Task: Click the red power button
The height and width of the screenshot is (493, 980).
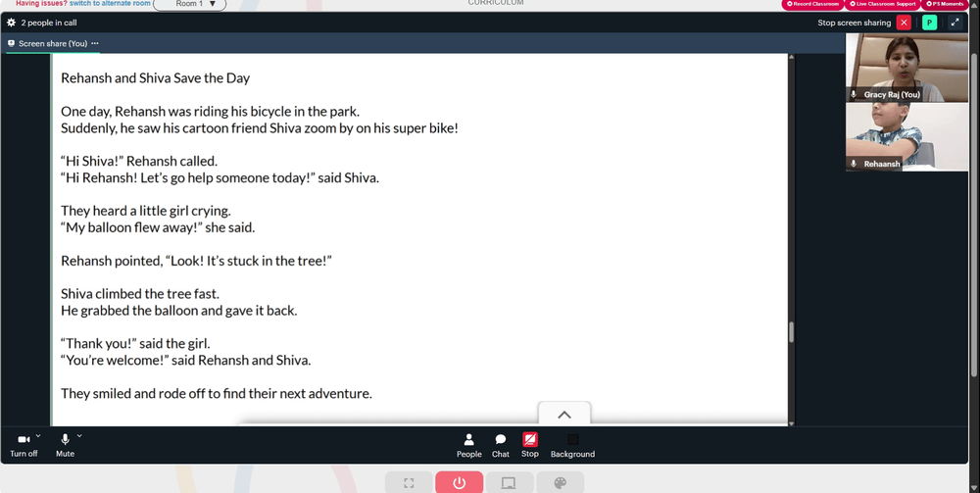Action: pyautogui.click(x=460, y=482)
